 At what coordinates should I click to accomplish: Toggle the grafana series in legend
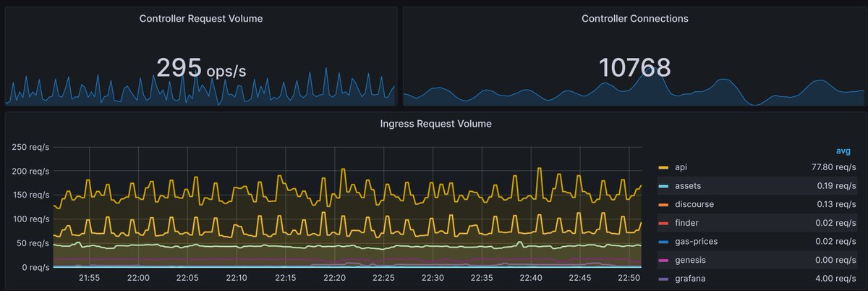(x=689, y=279)
